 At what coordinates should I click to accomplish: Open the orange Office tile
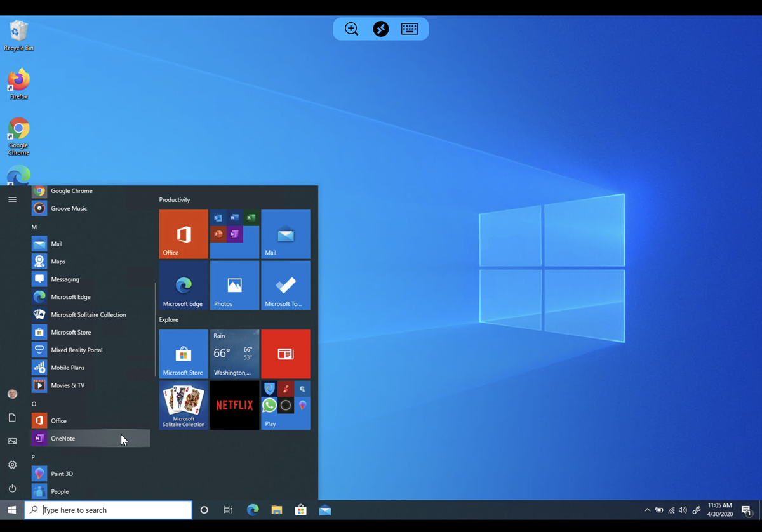(184, 234)
